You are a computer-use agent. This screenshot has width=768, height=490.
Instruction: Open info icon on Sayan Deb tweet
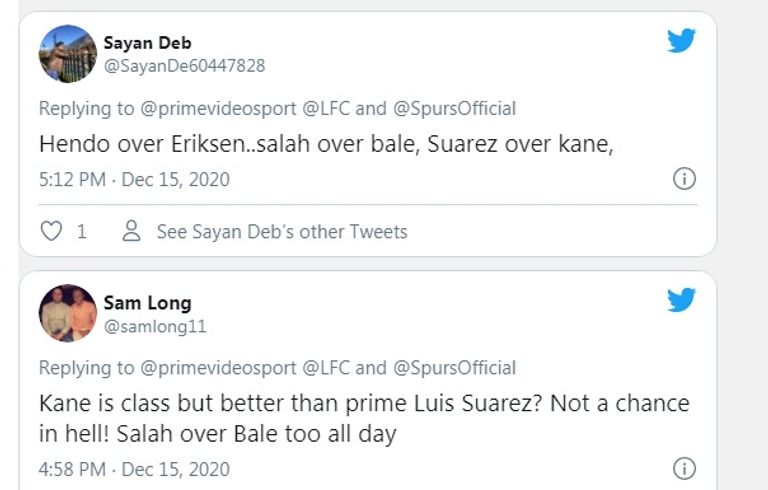tap(684, 179)
